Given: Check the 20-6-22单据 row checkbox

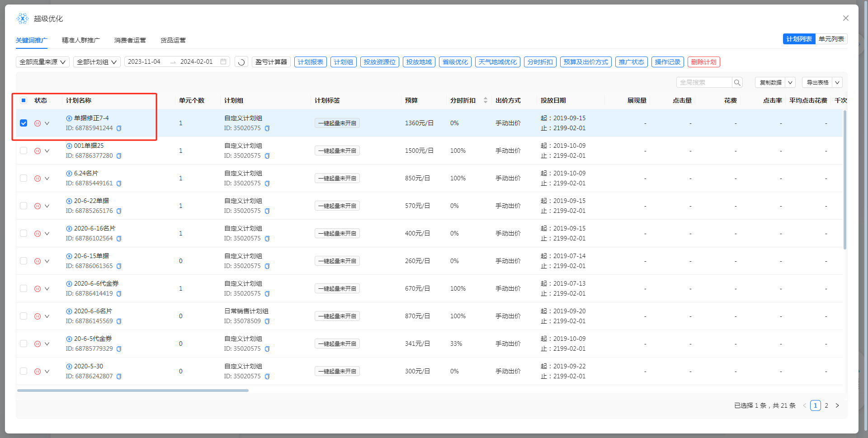Looking at the screenshot, I should point(24,206).
